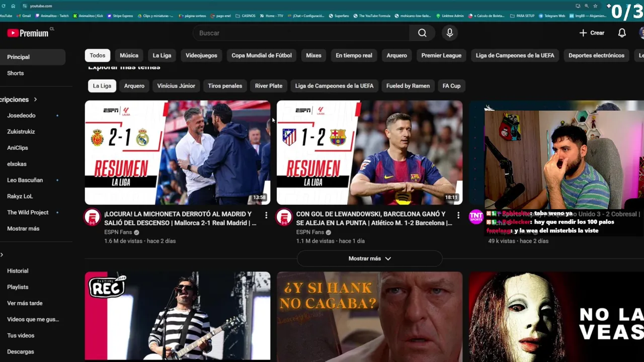Image resolution: width=644 pixels, height=362 pixels.
Task: Go to Principal in the sidebar
Action: [33, 57]
